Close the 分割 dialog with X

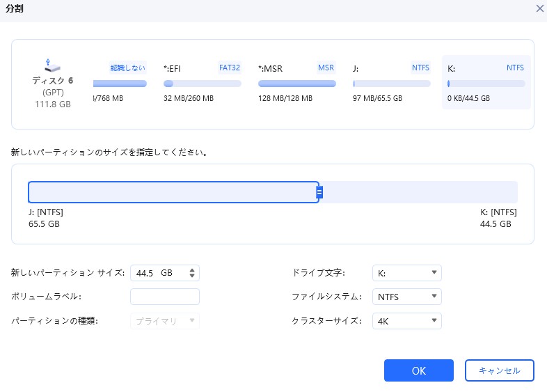(x=539, y=8)
